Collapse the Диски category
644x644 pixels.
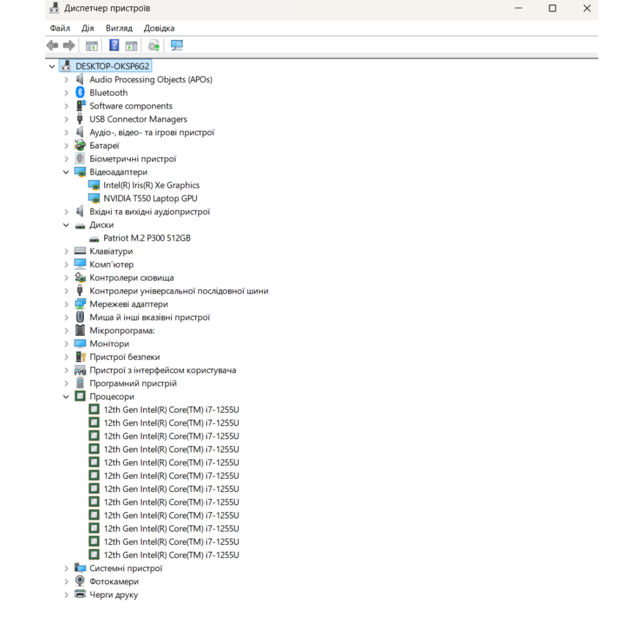point(66,225)
